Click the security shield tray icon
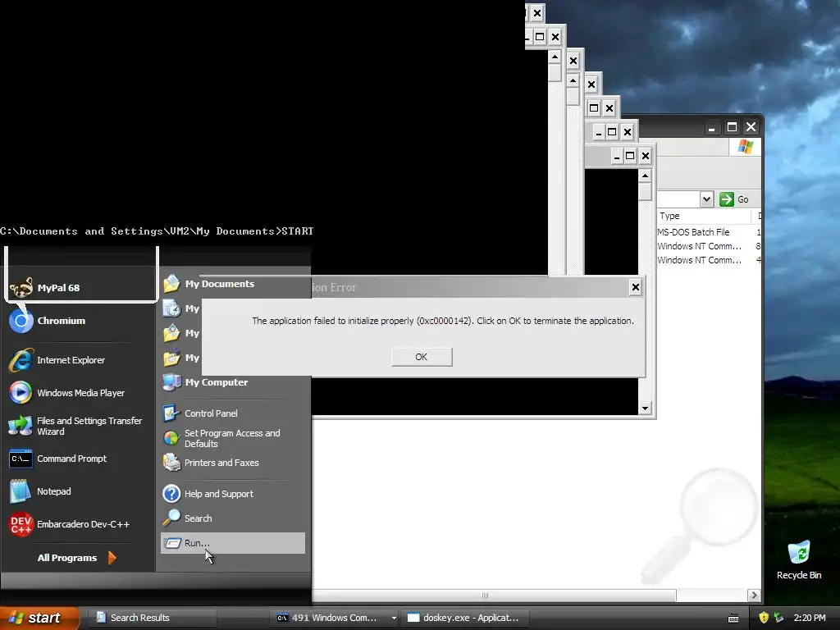This screenshot has height=630, width=840. coord(764,618)
